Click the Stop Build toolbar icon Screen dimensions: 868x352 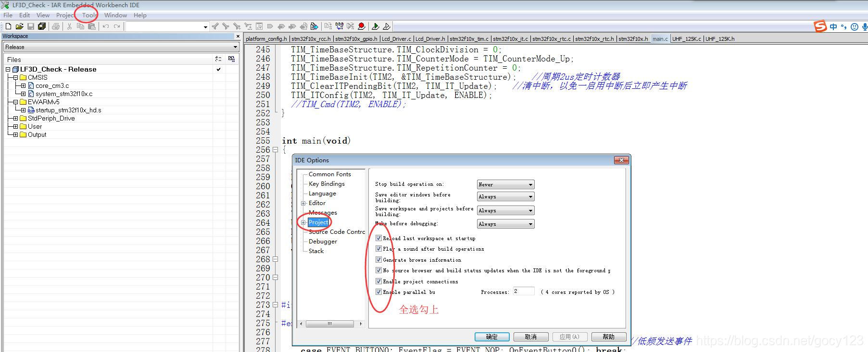tap(351, 26)
